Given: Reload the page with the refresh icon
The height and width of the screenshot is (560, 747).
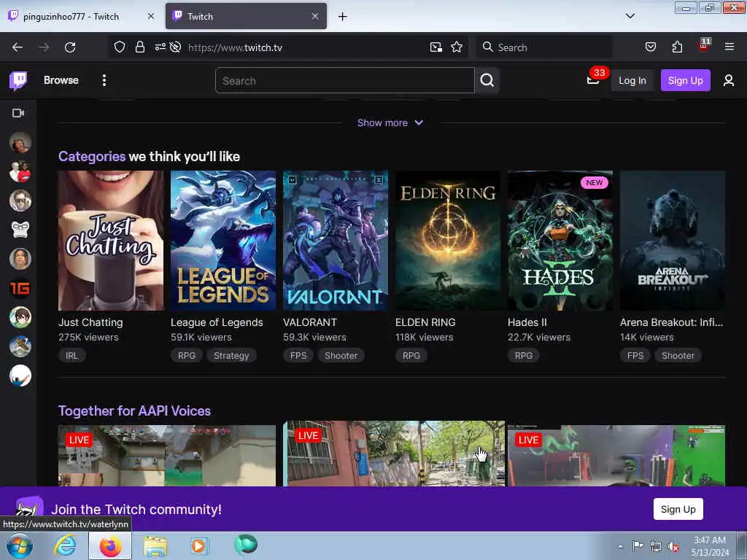Looking at the screenshot, I should pos(70,47).
